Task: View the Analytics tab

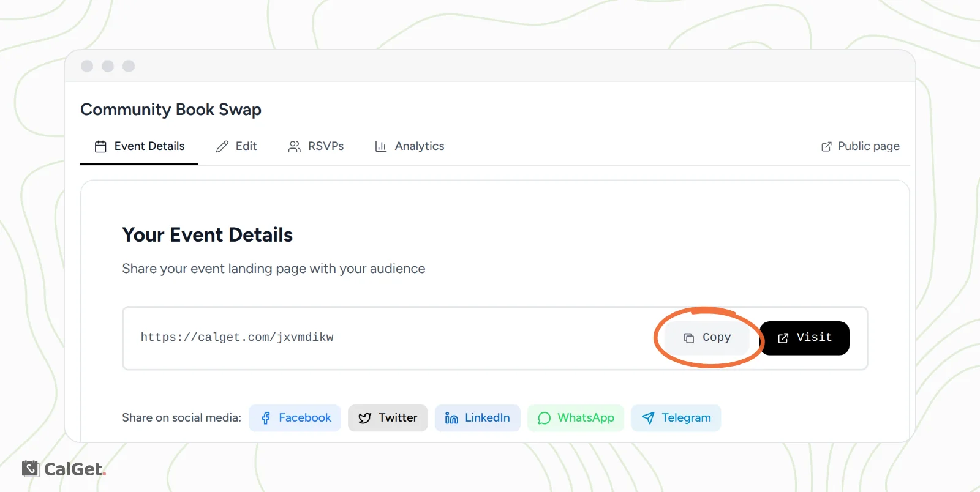Action: pyautogui.click(x=410, y=146)
